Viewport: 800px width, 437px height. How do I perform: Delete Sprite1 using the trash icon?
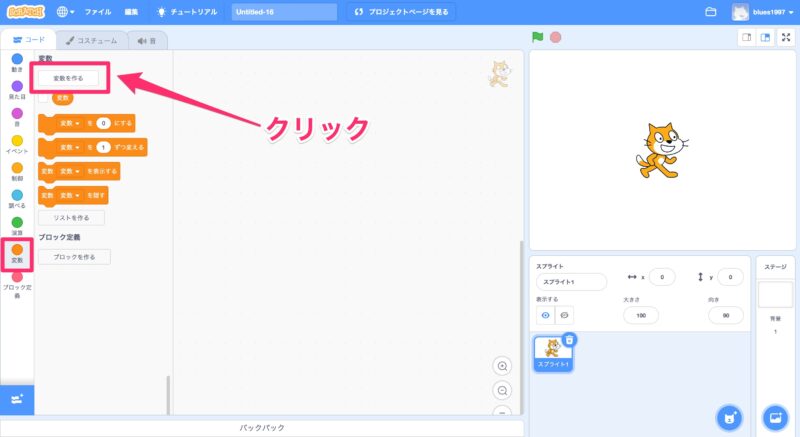[568, 340]
